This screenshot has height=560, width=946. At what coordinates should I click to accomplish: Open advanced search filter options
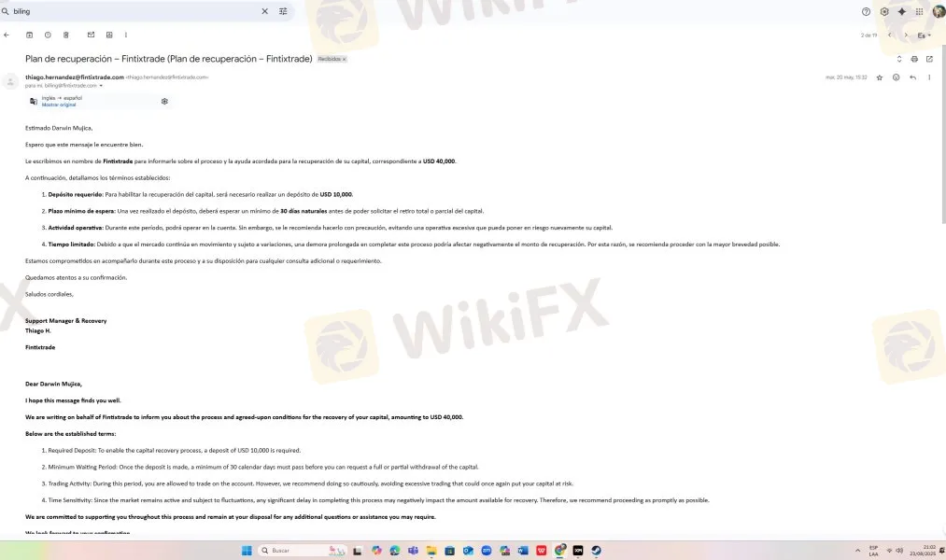pos(283,11)
